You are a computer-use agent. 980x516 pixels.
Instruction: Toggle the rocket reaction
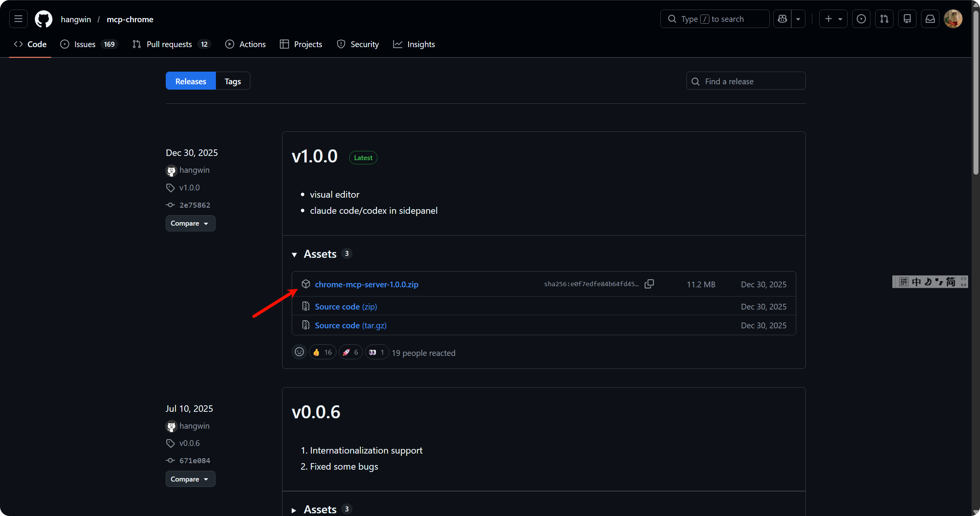(351, 352)
